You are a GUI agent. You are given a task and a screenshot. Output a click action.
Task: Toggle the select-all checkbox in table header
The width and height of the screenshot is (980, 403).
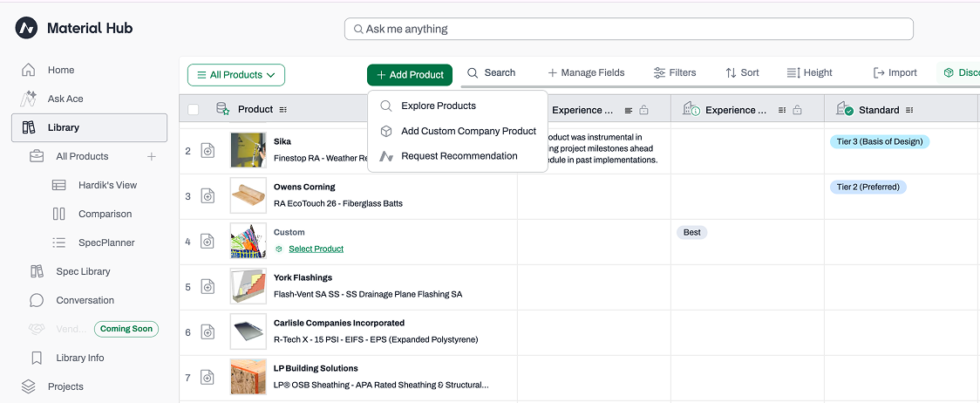coord(194,110)
